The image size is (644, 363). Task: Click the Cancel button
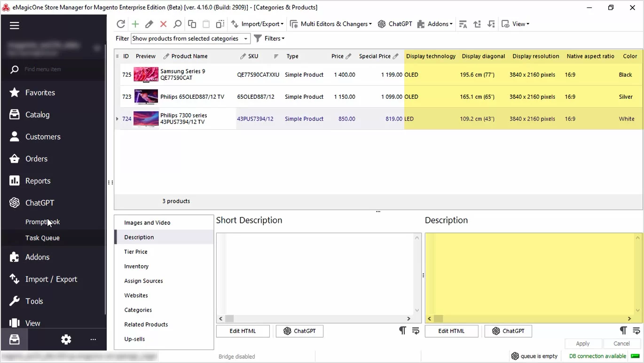coord(621,344)
